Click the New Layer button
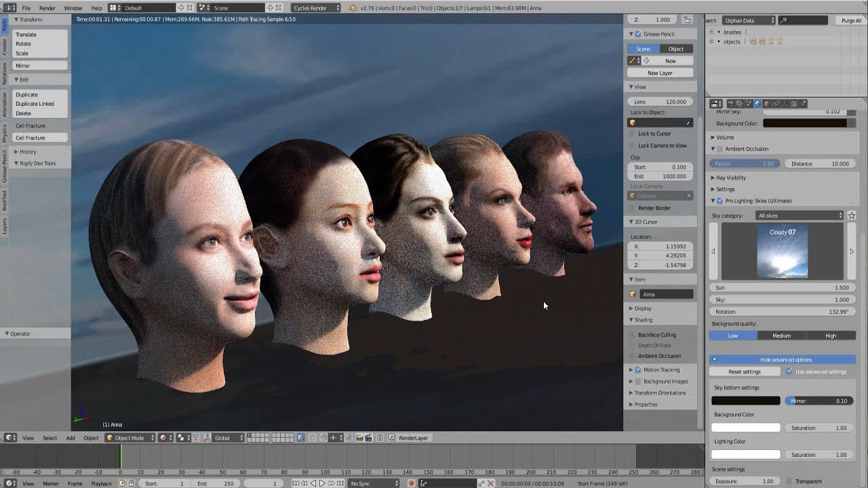The width and height of the screenshot is (868, 488). [x=660, y=73]
